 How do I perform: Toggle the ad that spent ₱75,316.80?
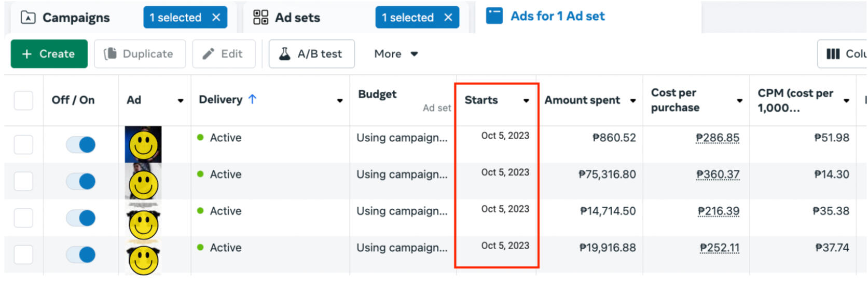(x=81, y=181)
